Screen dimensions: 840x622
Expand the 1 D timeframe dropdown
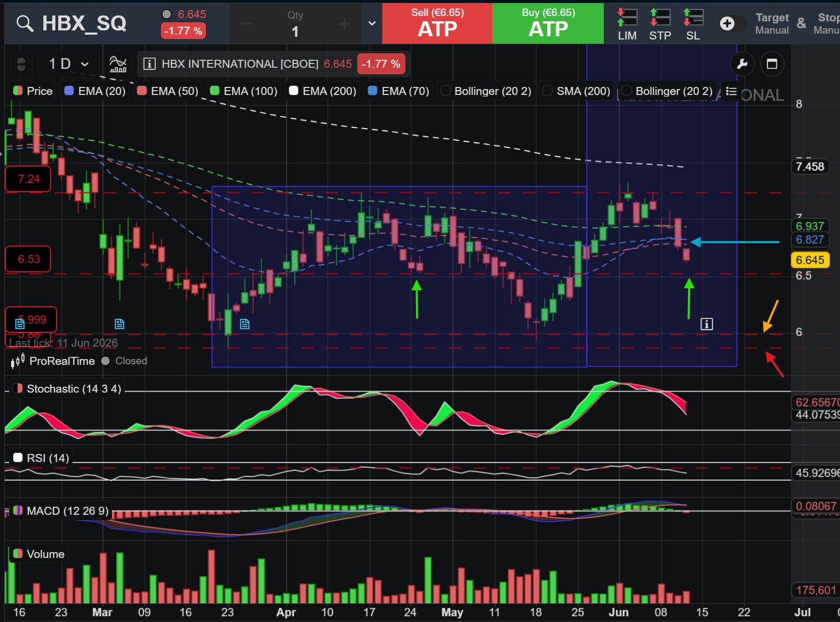pos(69,64)
